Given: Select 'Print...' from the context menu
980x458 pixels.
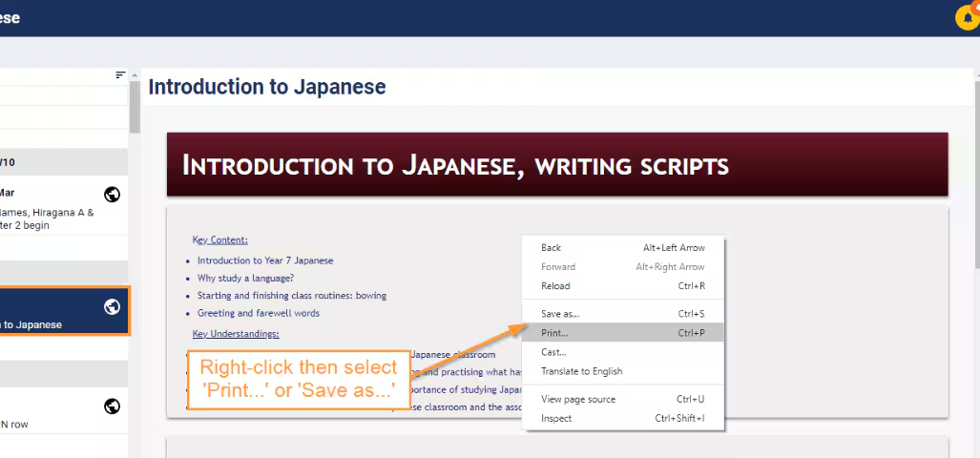Looking at the screenshot, I should 623,333.
